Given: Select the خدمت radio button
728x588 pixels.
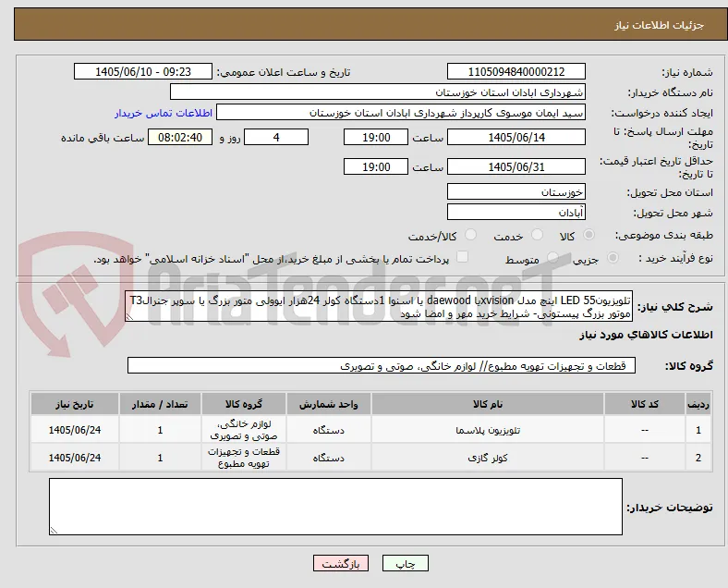Looking at the screenshot, I should pos(537,235).
